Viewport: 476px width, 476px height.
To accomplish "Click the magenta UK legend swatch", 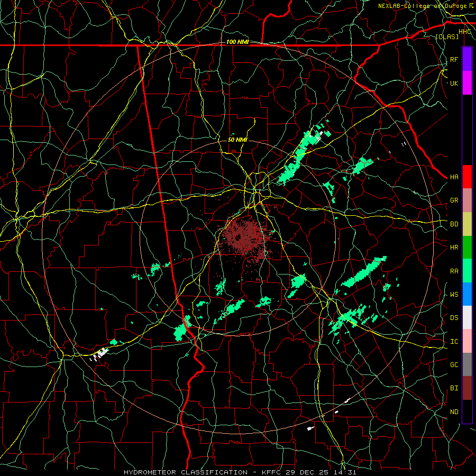I will [467, 83].
